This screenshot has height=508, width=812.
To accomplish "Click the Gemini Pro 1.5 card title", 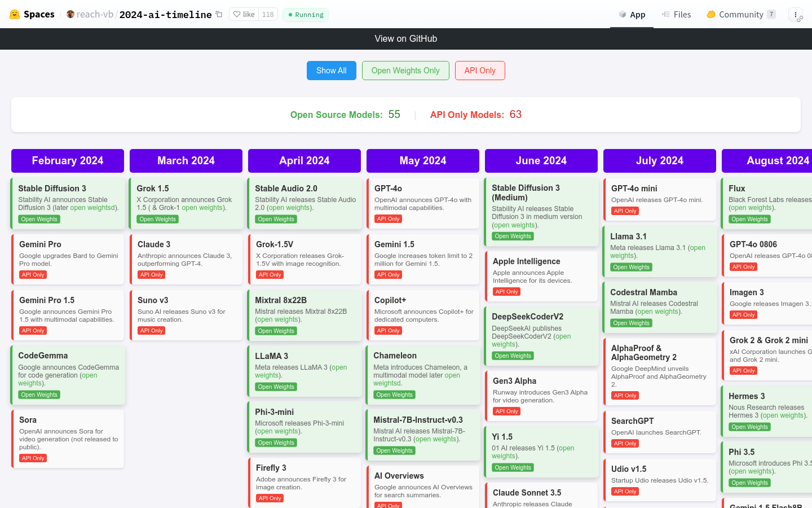I will pyautogui.click(x=47, y=300).
